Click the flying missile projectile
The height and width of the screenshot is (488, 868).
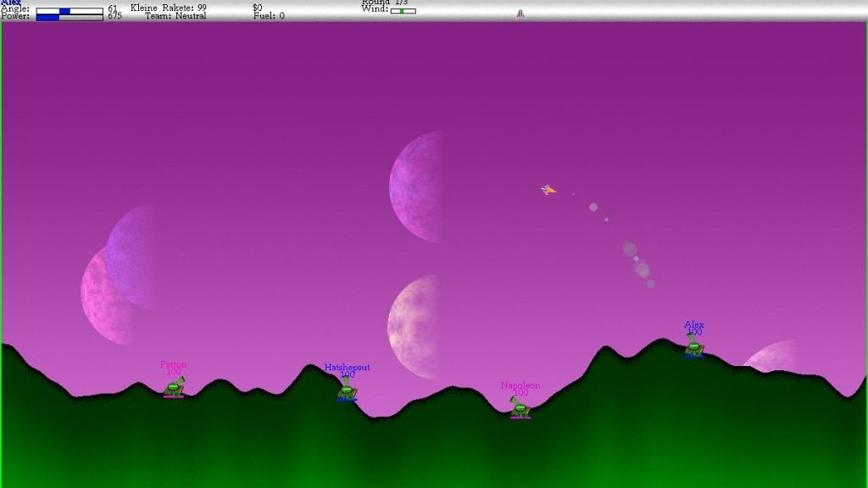point(548,190)
